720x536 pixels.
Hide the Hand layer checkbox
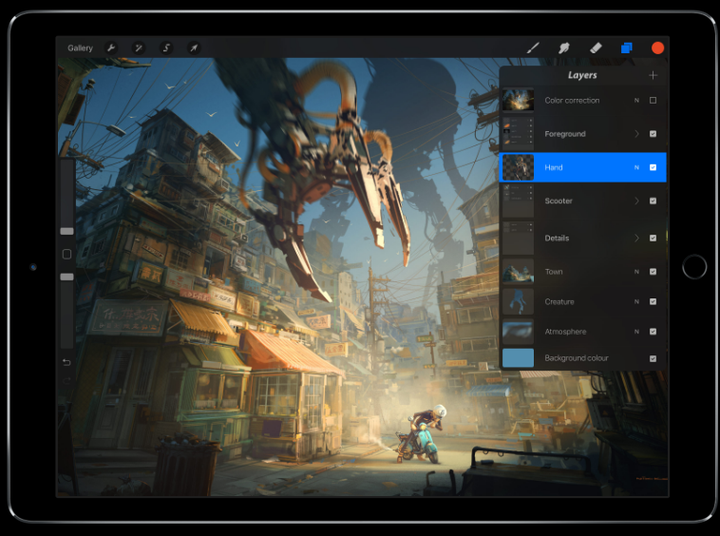coord(653,167)
